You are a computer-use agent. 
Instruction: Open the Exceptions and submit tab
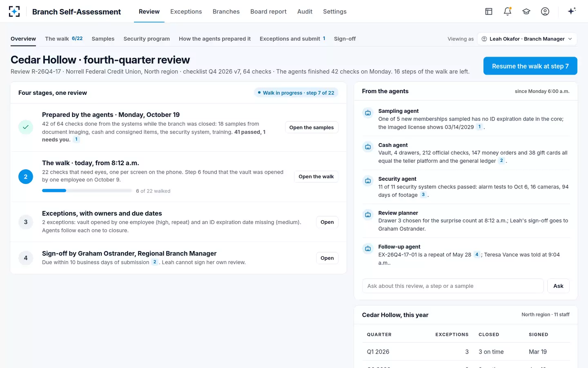(292, 39)
